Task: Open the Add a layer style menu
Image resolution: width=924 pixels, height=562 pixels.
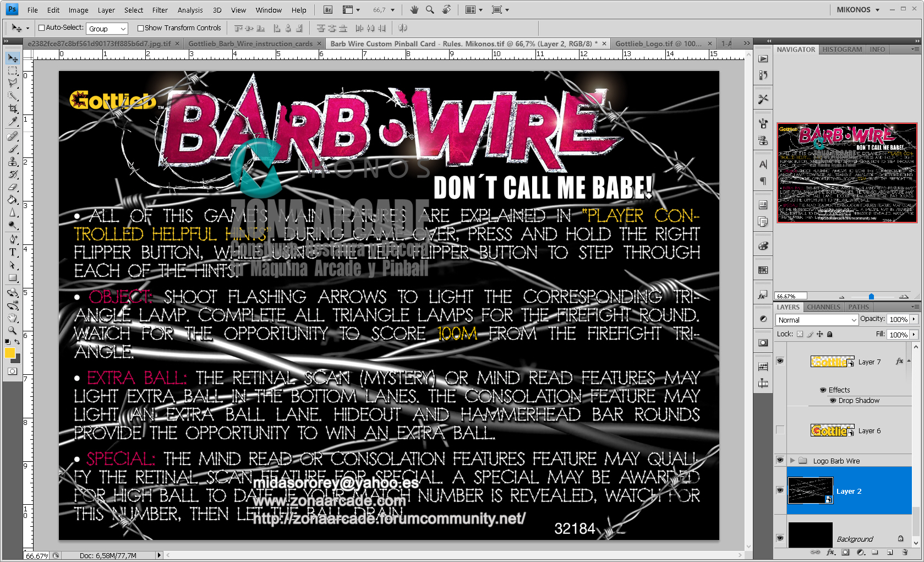Action: coord(830,552)
